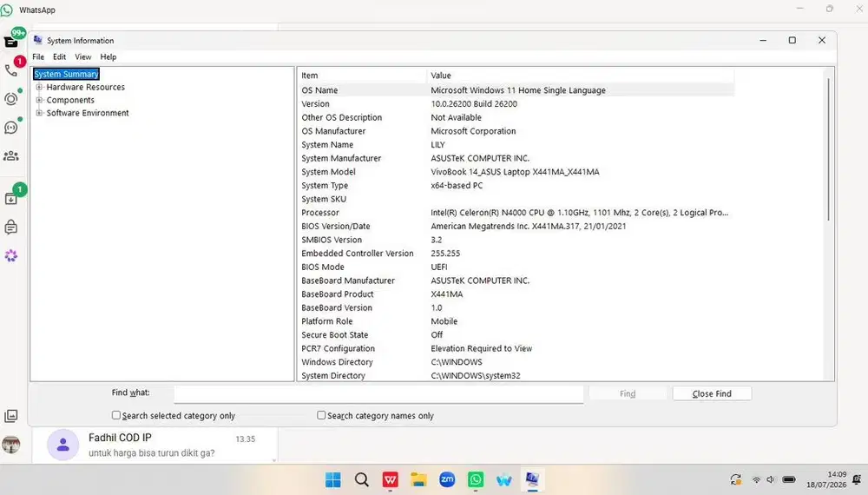The height and width of the screenshot is (495, 868).
Task: Open the Help menu
Action: [x=108, y=56]
